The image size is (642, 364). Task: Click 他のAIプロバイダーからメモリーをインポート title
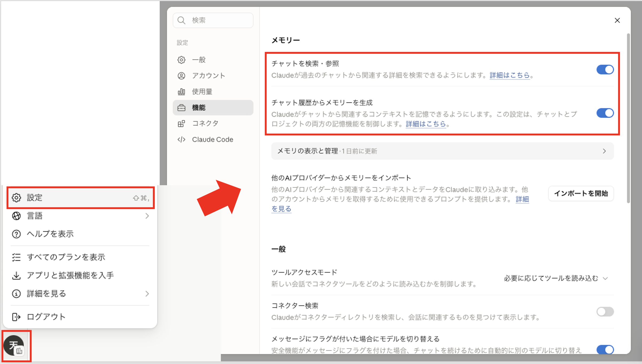(x=341, y=178)
